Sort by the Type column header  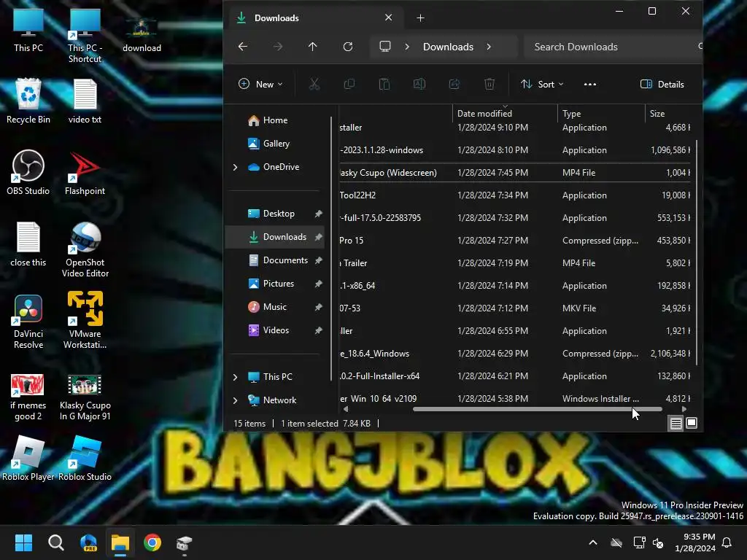601,113
